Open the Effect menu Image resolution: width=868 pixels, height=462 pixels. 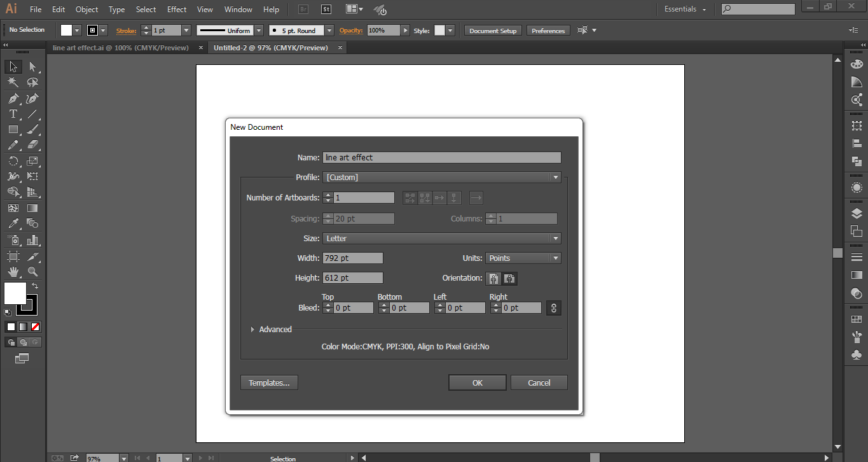[177, 10]
